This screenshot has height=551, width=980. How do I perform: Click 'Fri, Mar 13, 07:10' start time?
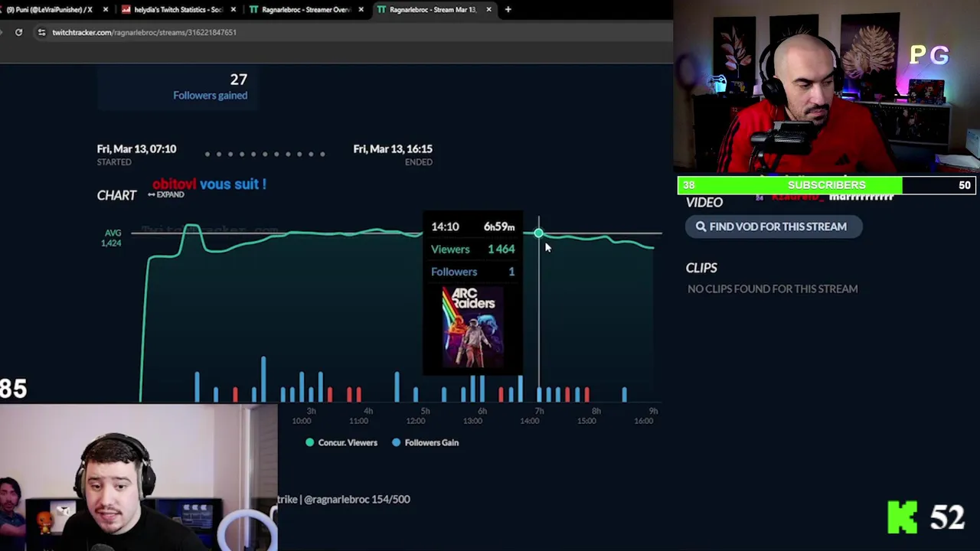[136, 148]
